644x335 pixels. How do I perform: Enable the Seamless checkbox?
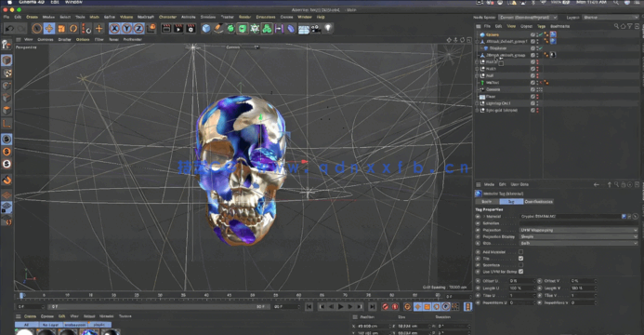520,265
